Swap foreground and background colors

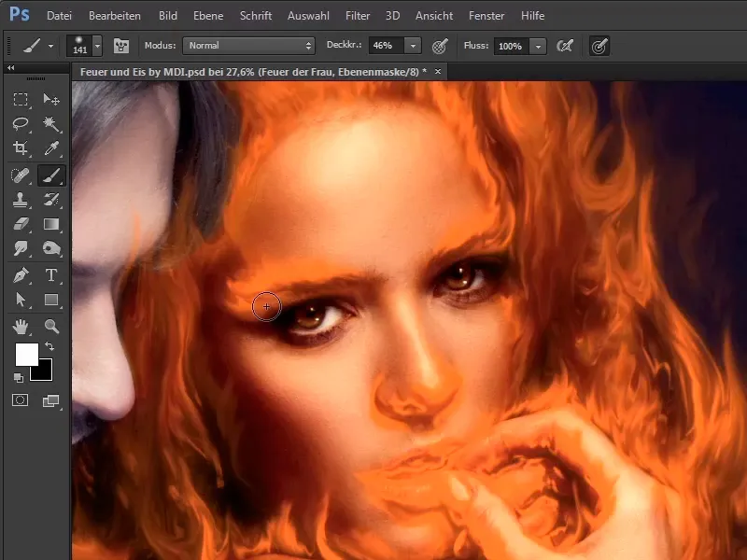(49, 346)
